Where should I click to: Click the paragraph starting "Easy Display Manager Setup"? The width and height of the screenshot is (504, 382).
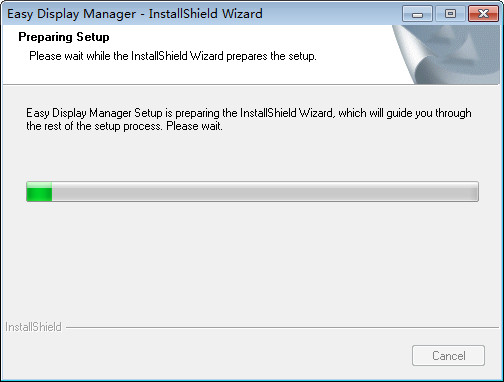click(x=249, y=119)
